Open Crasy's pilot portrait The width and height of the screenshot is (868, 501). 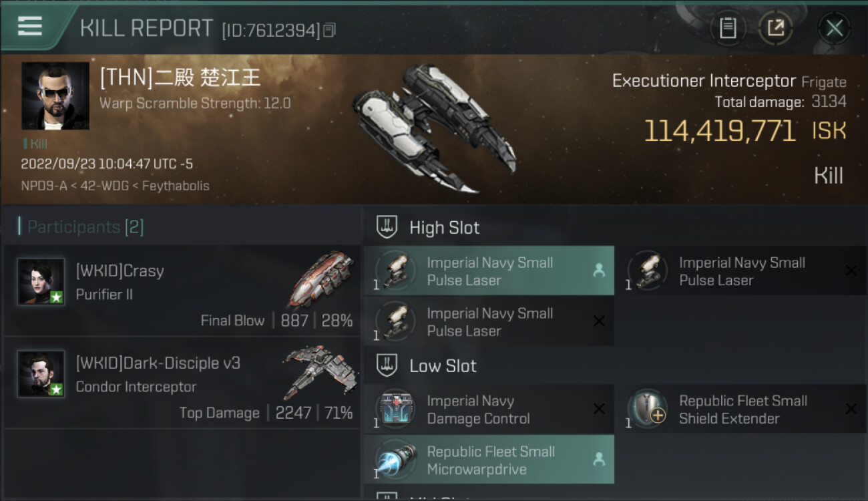pyautogui.click(x=41, y=281)
